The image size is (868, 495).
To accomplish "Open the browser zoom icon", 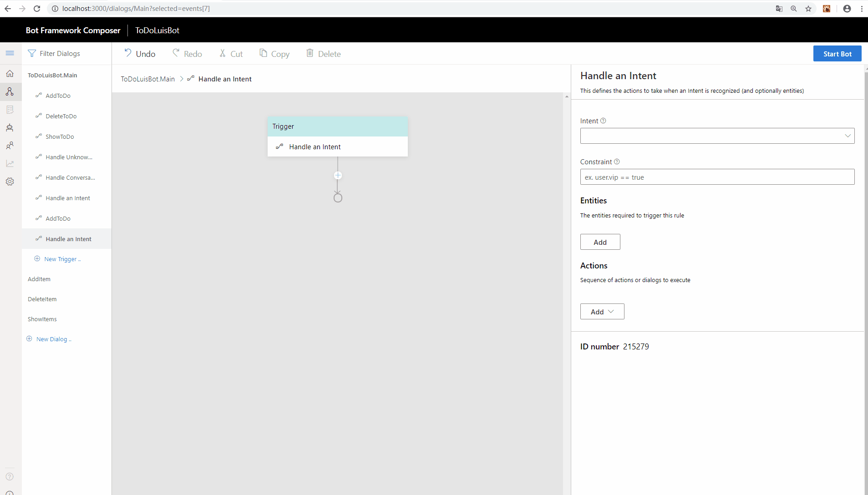I will pyautogui.click(x=794, y=9).
